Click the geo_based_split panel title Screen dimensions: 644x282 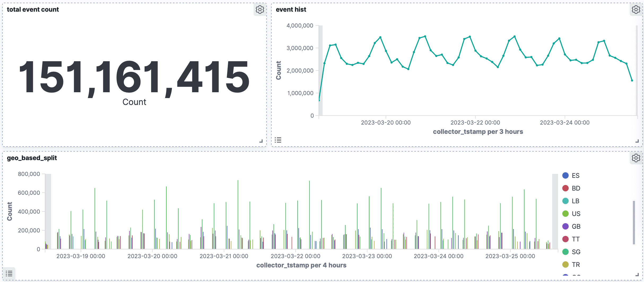coord(32,158)
